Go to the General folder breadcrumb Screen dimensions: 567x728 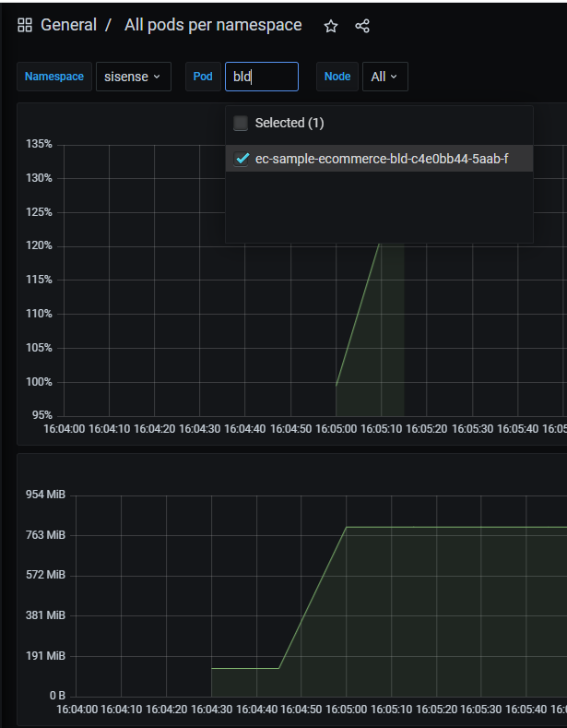68,26
